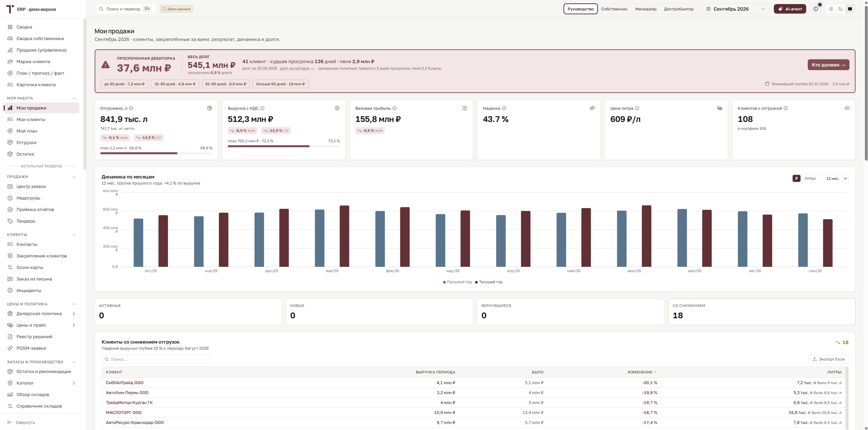The height and width of the screenshot is (430, 868).
Task: Switch to Менеджер role tab
Action: pos(646,9)
